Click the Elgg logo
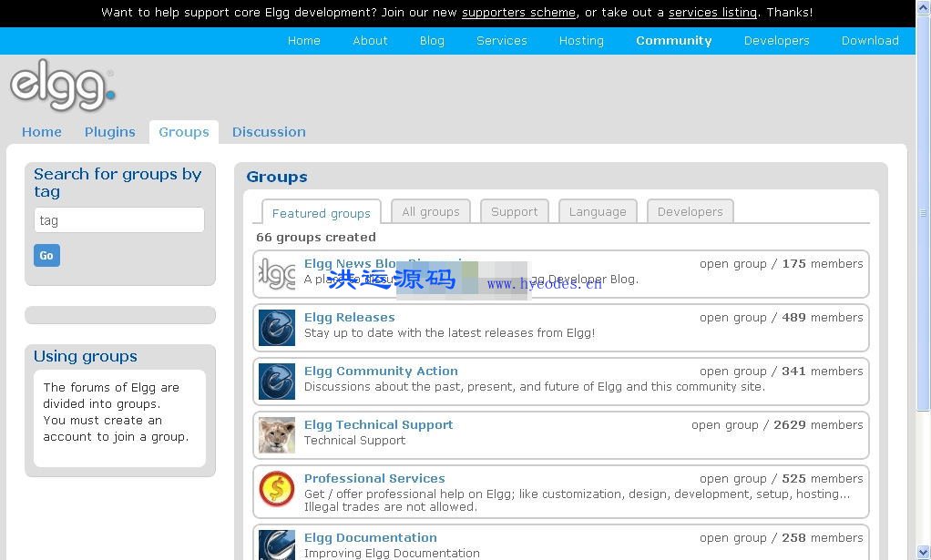This screenshot has height=560, width=931. click(62, 86)
